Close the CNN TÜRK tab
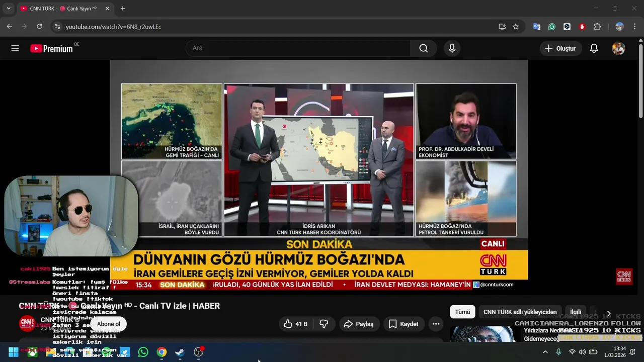The image size is (644, 362). [x=107, y=9]
